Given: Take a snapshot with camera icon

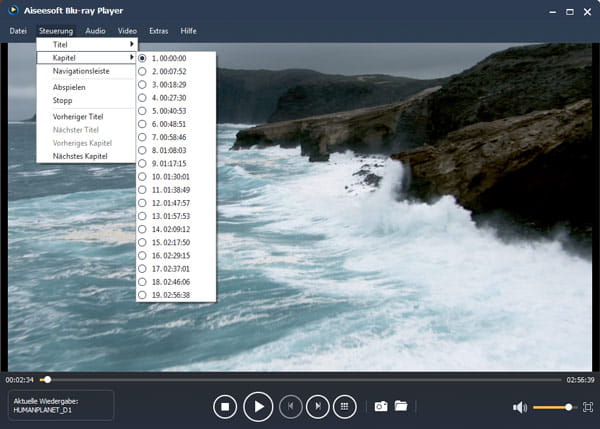Looking at the screenshot, I should [x=381, y=406].
